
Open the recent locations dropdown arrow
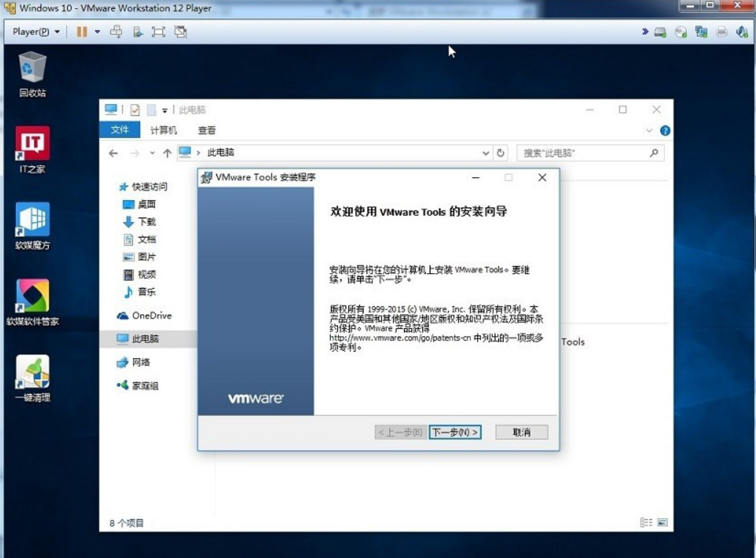(152, 153)
